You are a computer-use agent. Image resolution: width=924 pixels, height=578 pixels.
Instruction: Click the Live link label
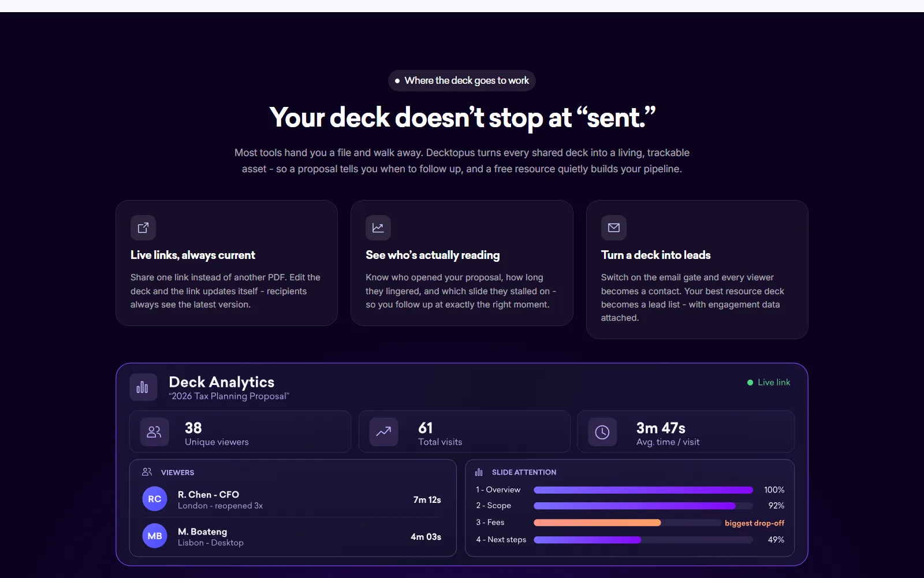click(774, 383)
